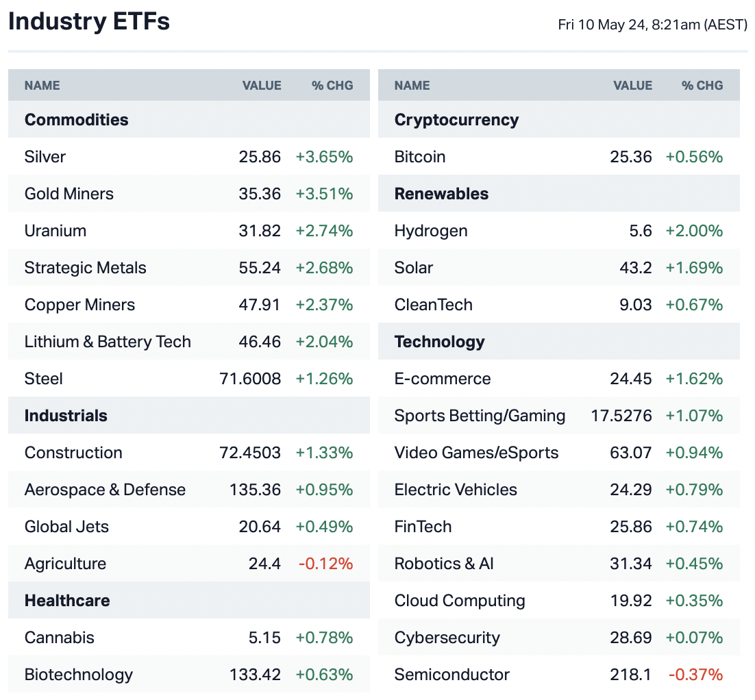Image resolution: width=755 pixels, height=700 pixels.
Task: Open the Aerospace & Defense ETF
Action: click(x=105, y=490)
